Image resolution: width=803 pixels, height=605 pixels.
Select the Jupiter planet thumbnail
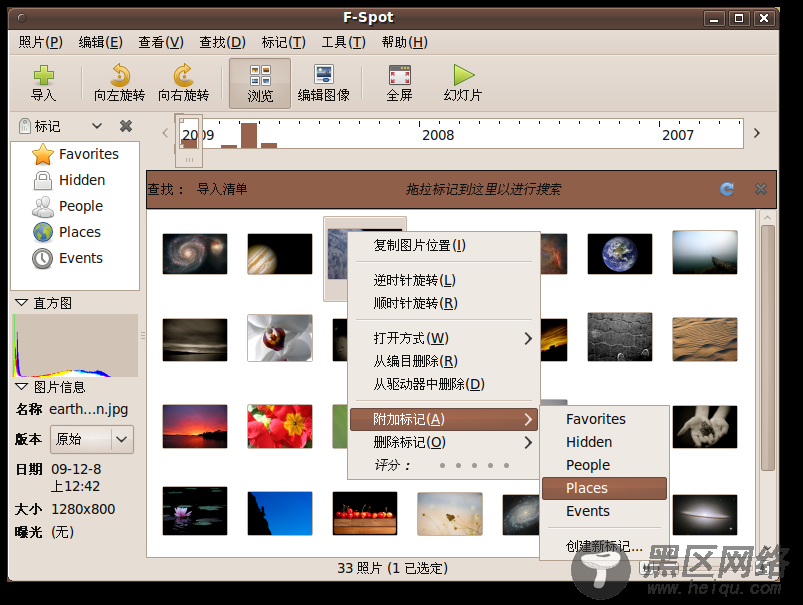280,254
